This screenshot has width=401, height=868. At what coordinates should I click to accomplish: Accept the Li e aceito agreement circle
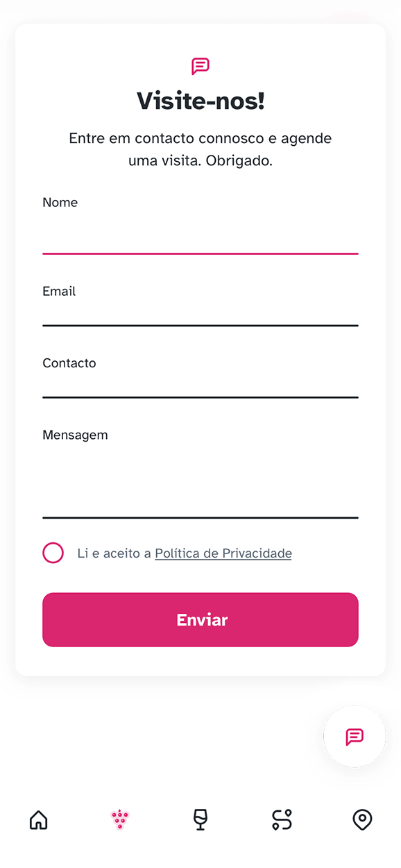[53, 553]
